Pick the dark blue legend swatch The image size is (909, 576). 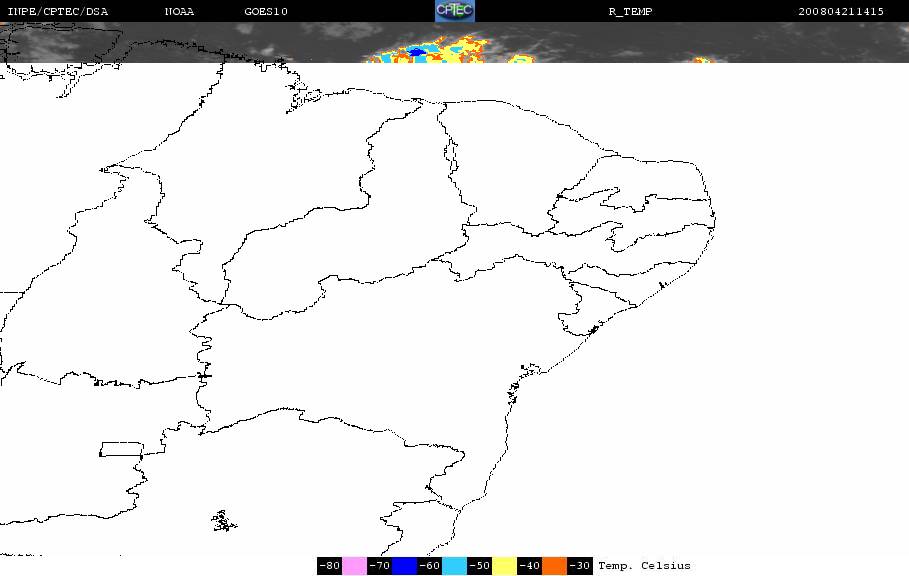[404, 566]
